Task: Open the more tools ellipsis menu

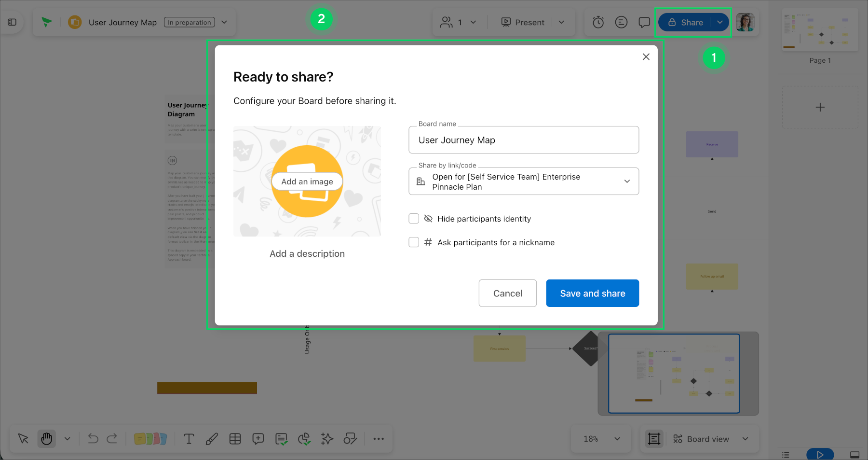Action: click(x=379, y=439)
